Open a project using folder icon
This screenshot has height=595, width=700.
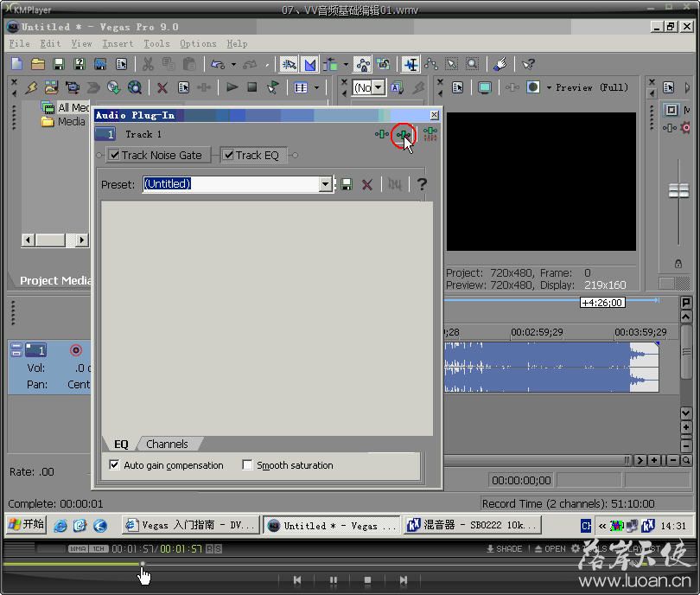(x=38, y=64)
